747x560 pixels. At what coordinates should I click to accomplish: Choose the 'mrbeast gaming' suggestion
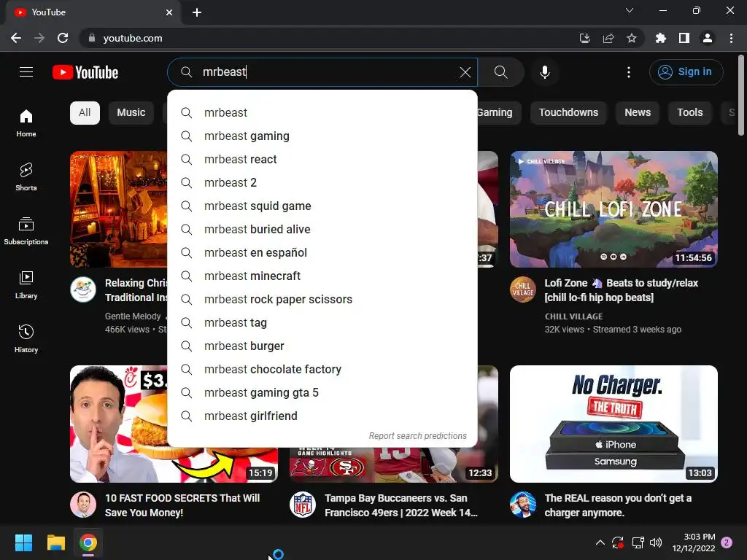pyautogui.click(x=322, y=136)
